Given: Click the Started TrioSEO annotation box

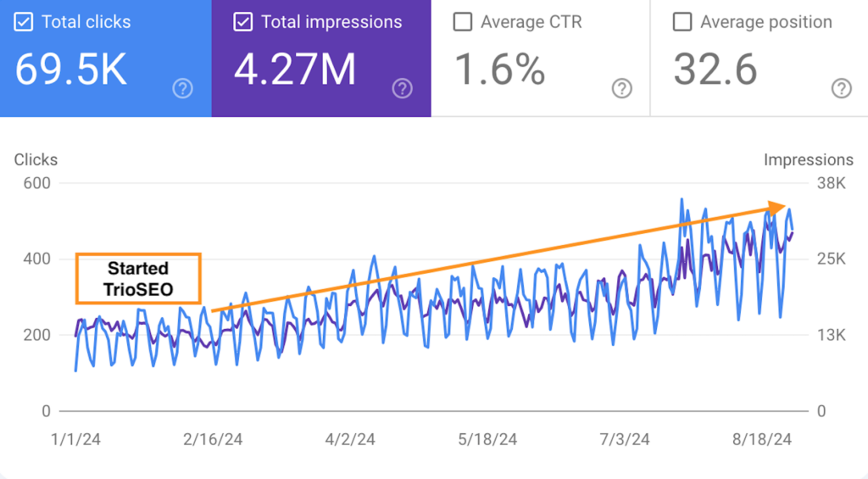Looking at the screenshot, I should 138,278.
